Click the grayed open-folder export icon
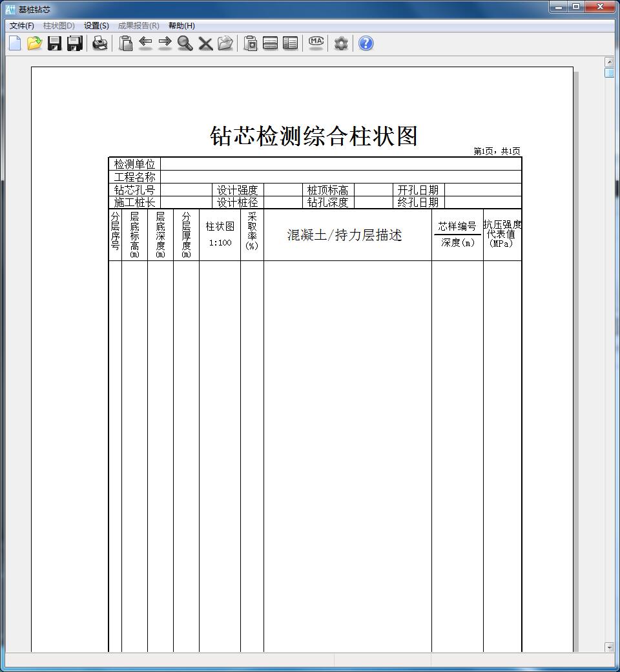The height and width of the screenshot is (672, 620). 225,43
